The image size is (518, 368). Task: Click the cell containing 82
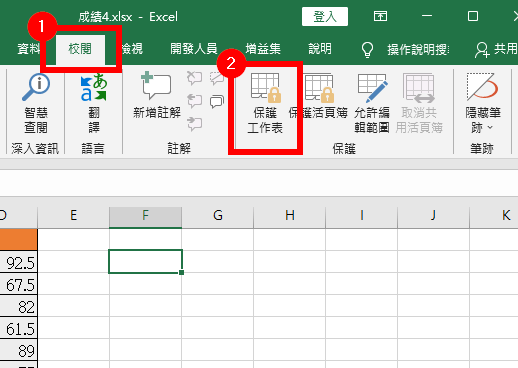[x=19, y=306]
